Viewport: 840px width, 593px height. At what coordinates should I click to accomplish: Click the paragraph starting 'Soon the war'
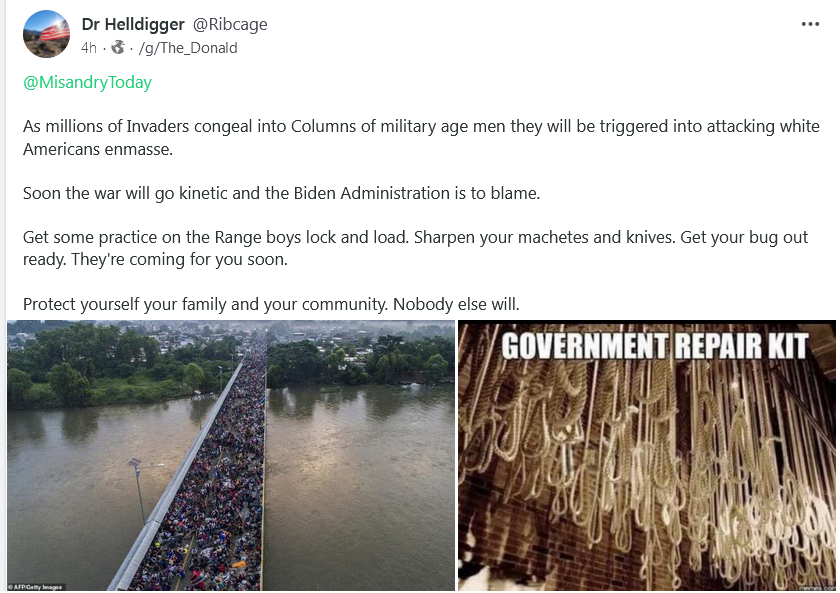pos(281,193)
